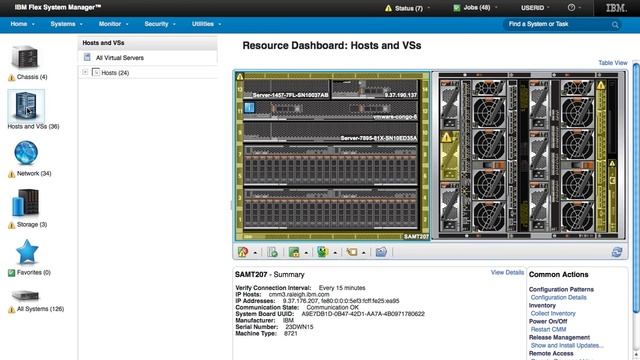Screen dimensions: 640x360
Task: Open the dropdown arrow beside tag icon
Action: 363,253
